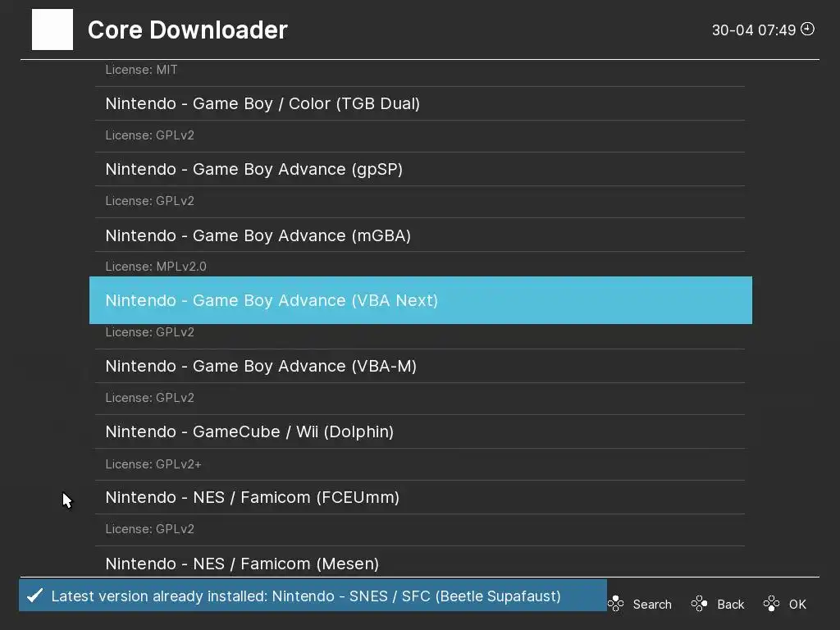Screen dimensions: 840x630
Task: Click 'License: GPLv2' under VBA-M entry
Action: tap(149, 398)
